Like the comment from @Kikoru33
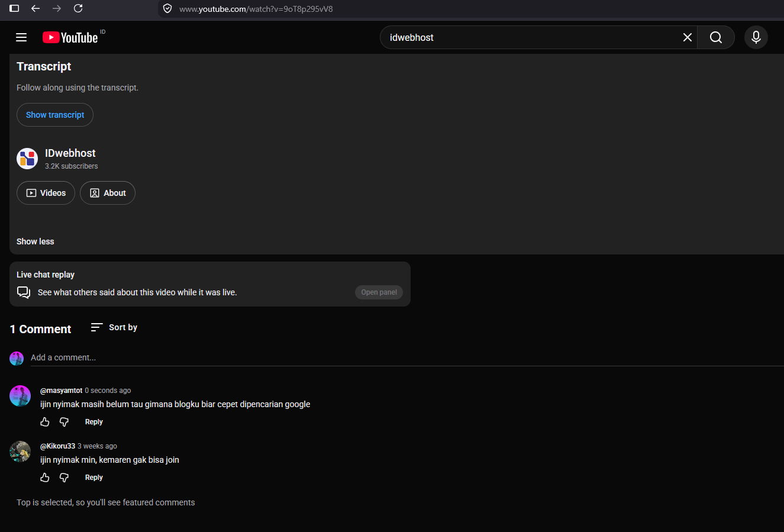This screenshot has height=532, width=784. (x=45, y=478)
